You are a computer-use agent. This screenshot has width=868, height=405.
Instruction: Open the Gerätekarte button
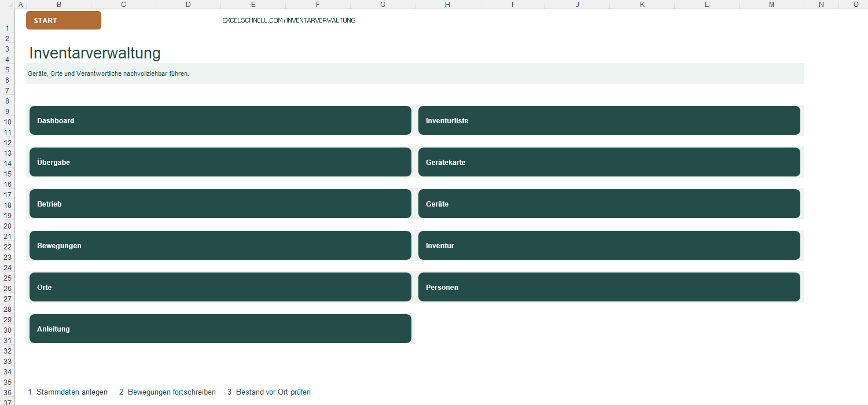click(609, 162)
